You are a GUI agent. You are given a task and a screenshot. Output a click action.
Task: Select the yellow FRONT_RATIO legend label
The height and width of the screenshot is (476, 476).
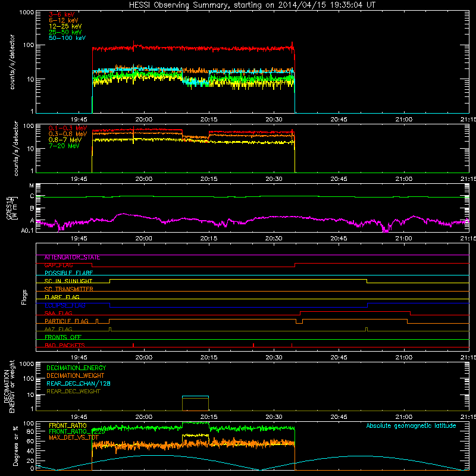coord(68,425)
